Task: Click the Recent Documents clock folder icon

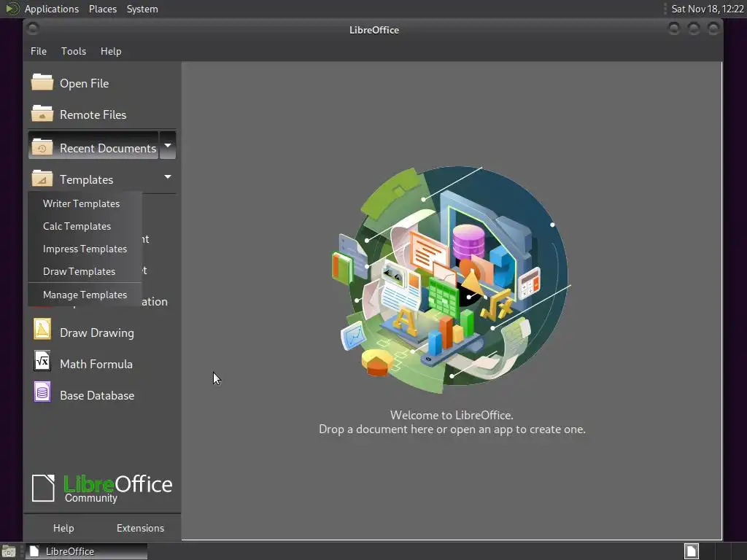Action: [42, 147]
